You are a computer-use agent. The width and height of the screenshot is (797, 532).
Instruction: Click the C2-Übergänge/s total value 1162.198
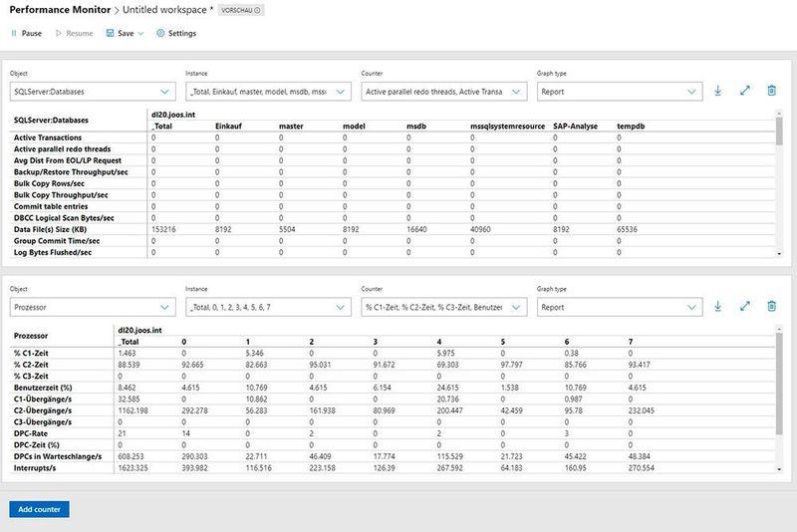133,410
